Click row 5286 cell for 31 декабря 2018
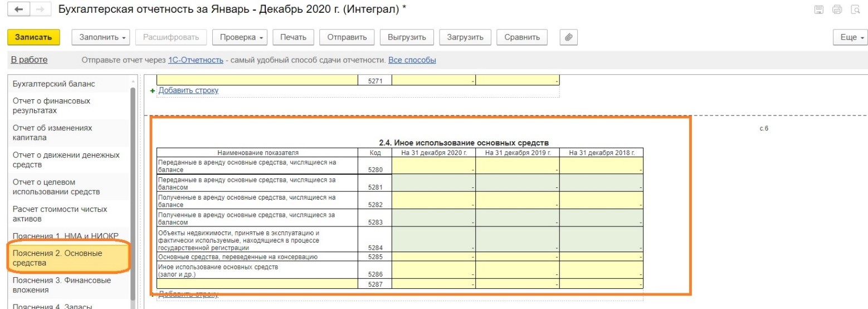 pos(601,271)
